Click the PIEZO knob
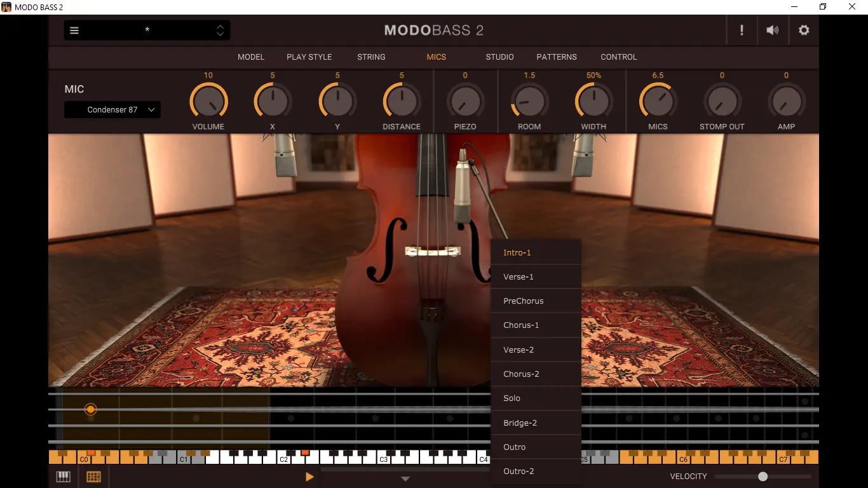This screenshot has height=488, width=868. (x=465, y=102)
